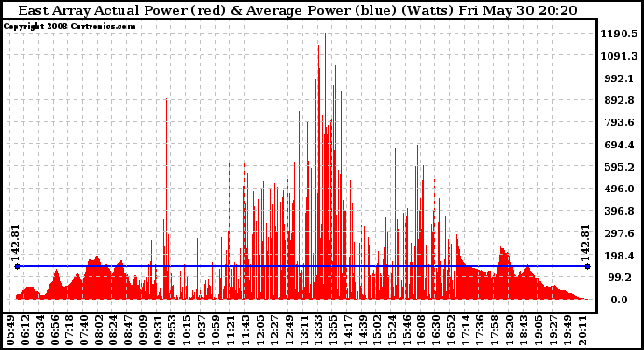Click the x-axis time label 17:36

pos(480,330)
